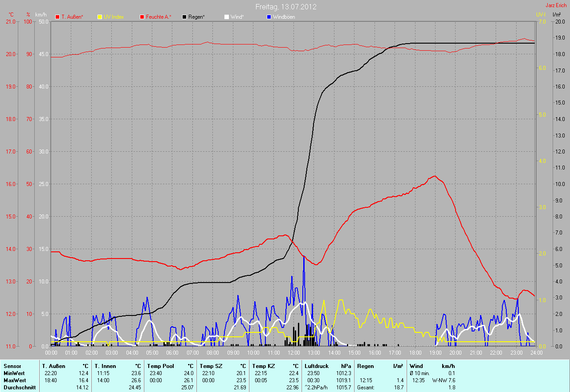Click the 'Temp KZ' column header

[x=263, y=366]
